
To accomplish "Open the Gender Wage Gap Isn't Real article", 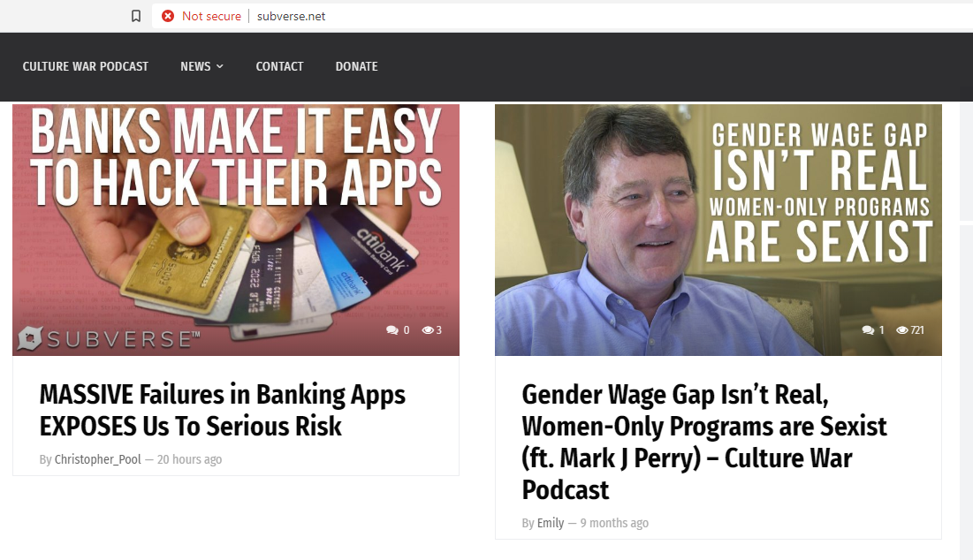I will tap(704, 443).
